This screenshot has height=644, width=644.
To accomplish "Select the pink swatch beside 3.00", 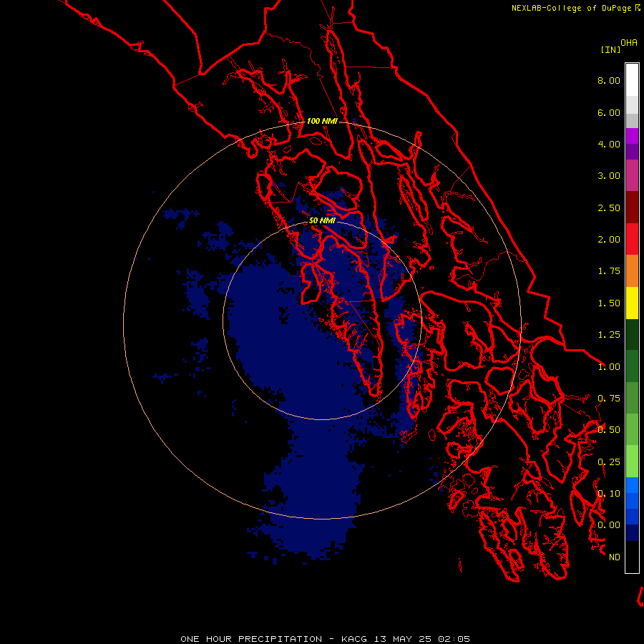I will [x=632, y=175].
